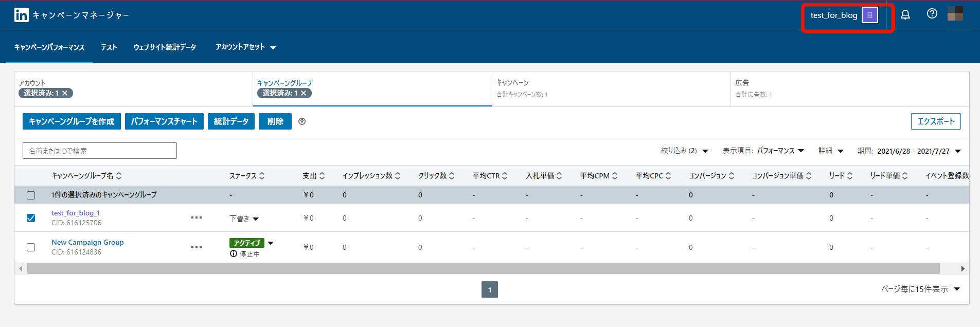Screen dimensions: 980x327
Task: Click the LinkedIn logo icon
Action: click(22, 15)
